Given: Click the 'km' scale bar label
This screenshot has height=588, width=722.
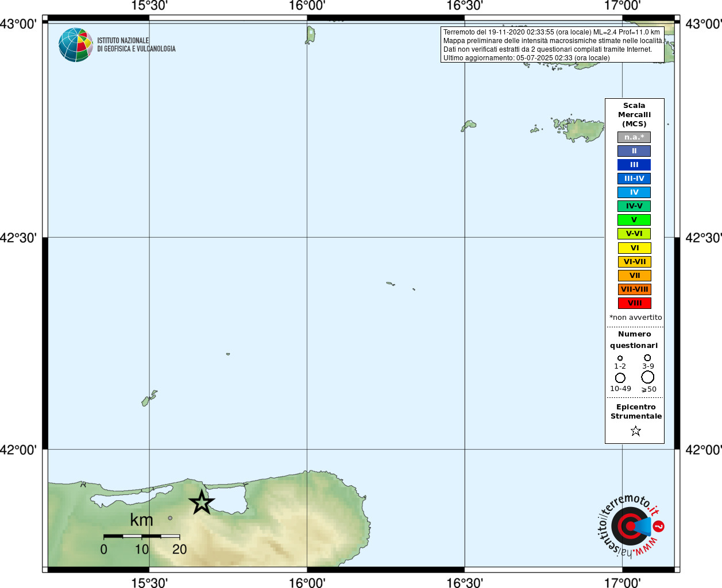Looking at the screenshot, I should [141, 520].
